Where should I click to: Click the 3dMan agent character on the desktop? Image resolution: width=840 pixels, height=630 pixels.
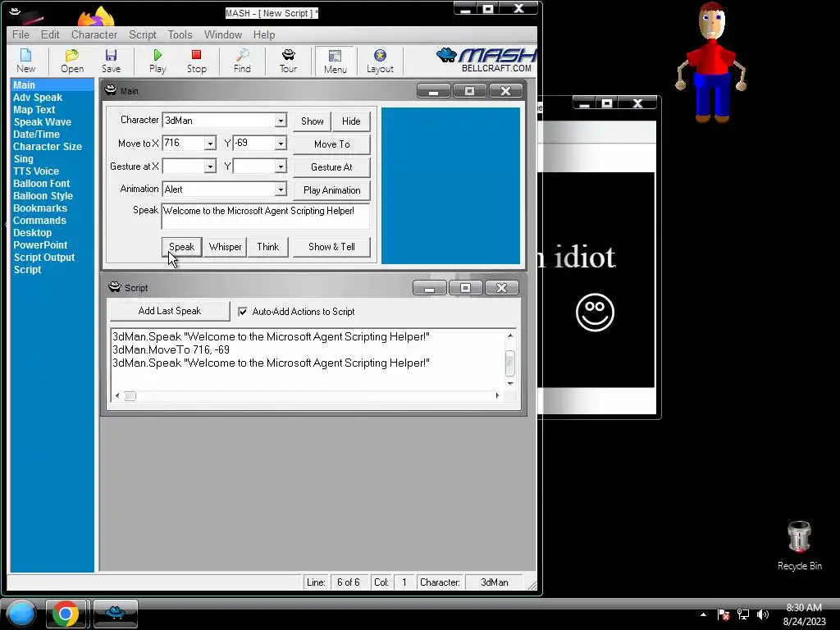711,62
